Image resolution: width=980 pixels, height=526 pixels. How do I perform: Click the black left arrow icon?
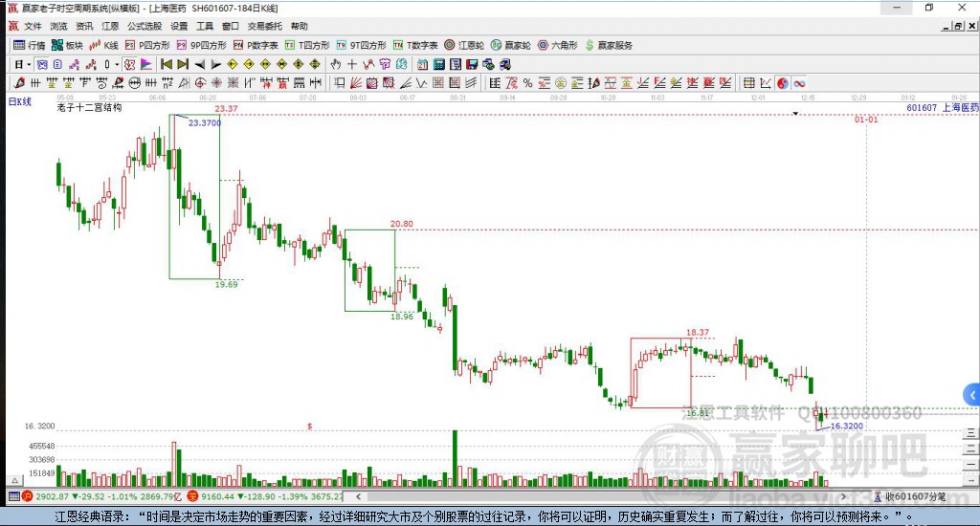click(199, 64)
